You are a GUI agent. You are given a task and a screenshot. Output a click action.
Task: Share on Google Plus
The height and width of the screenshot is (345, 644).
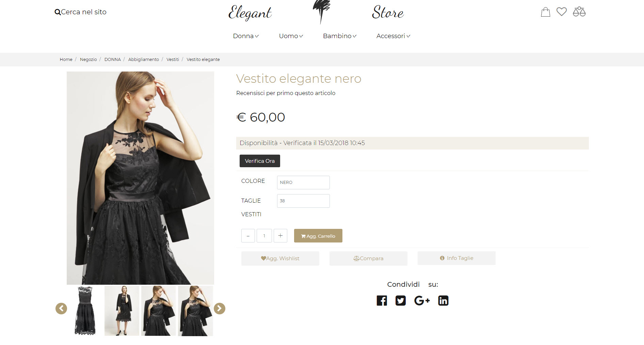click(422, 301)
